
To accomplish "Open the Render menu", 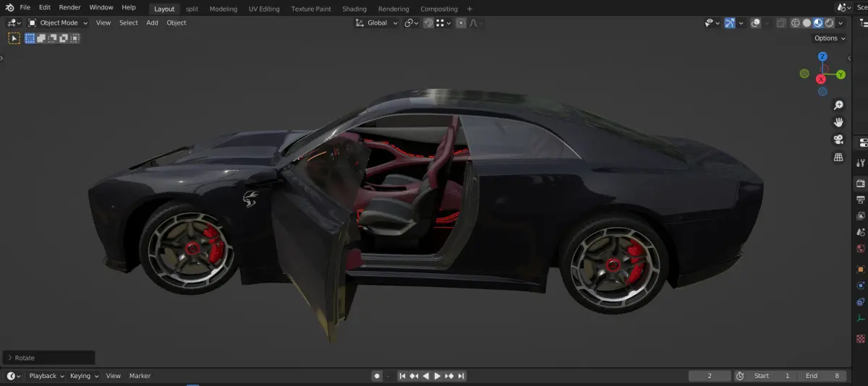I will point(69,7).
